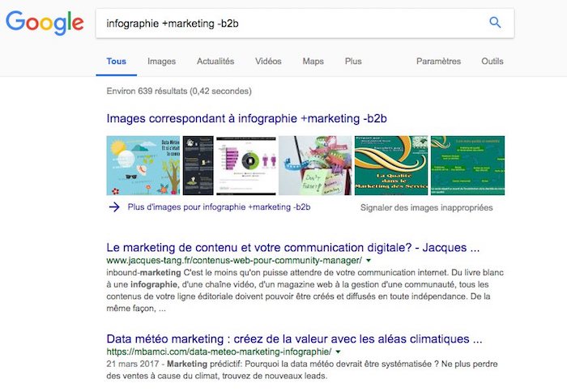
Task: Click 'Signaler des images inappropriées'
Action: click(426, 208)
